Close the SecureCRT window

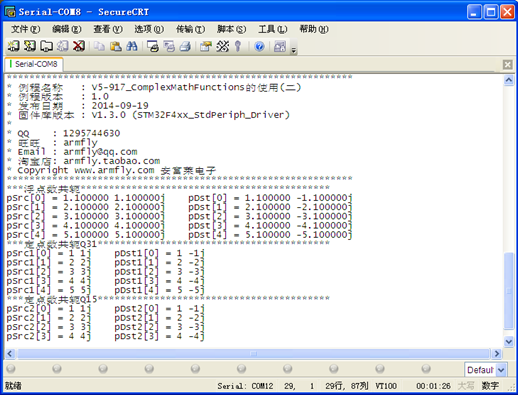pyautogui.click(x=507, y=12)
